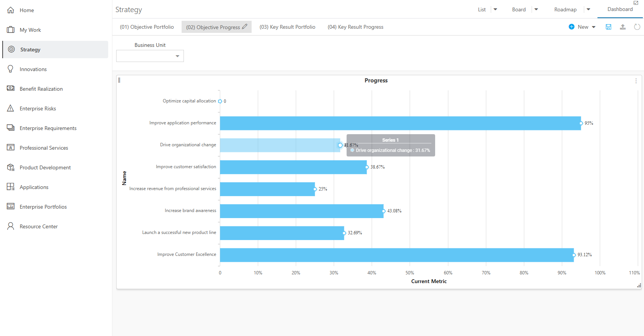Open Product Development in the sidebar

tap(55, 167)
